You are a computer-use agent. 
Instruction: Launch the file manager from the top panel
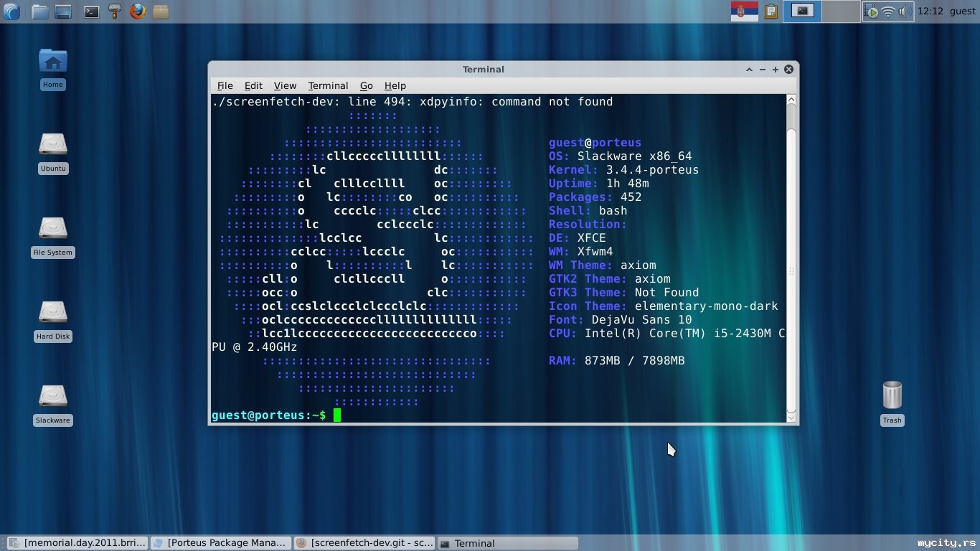pos(40,11)
